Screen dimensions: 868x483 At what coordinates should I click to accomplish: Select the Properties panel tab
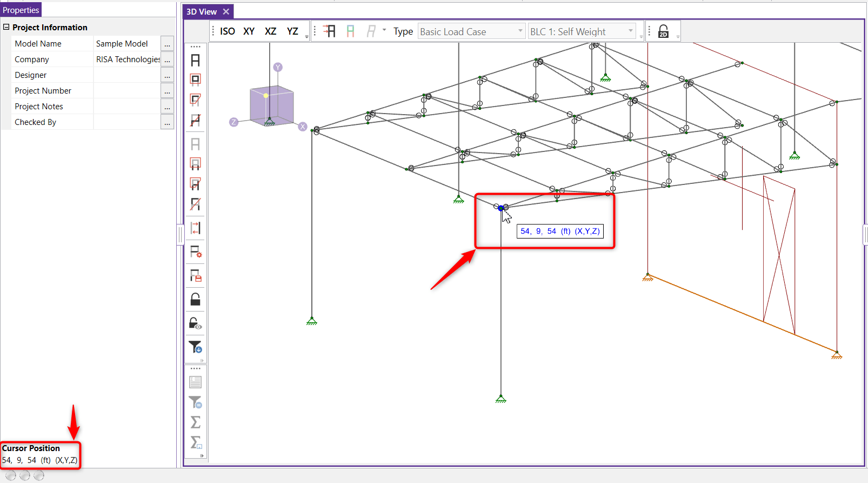21,10
